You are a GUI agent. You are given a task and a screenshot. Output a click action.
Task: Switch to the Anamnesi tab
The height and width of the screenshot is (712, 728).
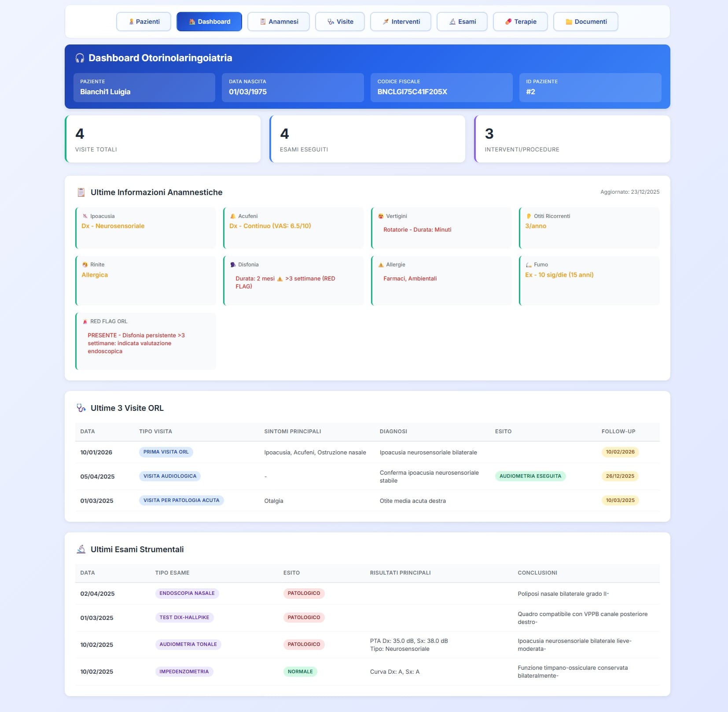(x=278, y=21)
